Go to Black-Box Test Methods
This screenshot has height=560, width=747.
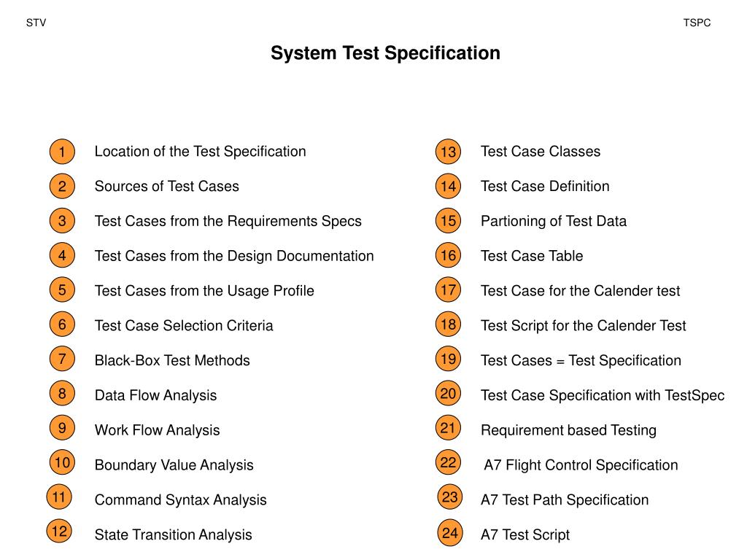click(x=172, y=360)
